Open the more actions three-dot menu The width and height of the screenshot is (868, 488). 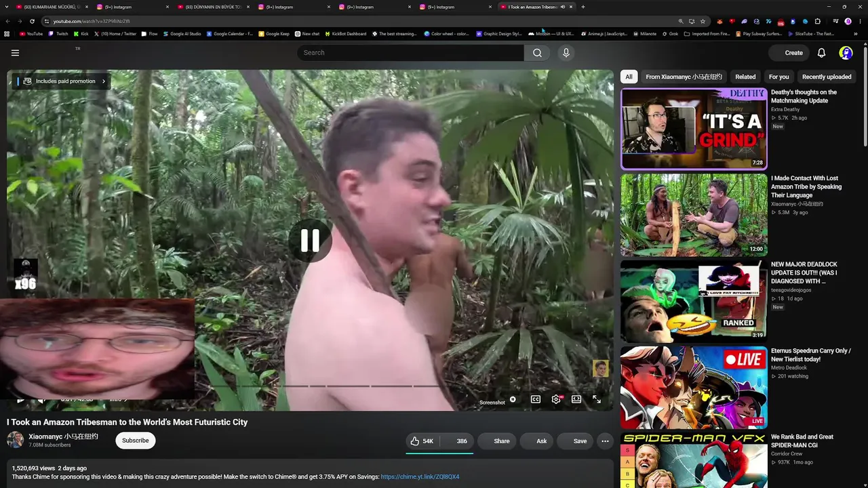click(605, 441)
